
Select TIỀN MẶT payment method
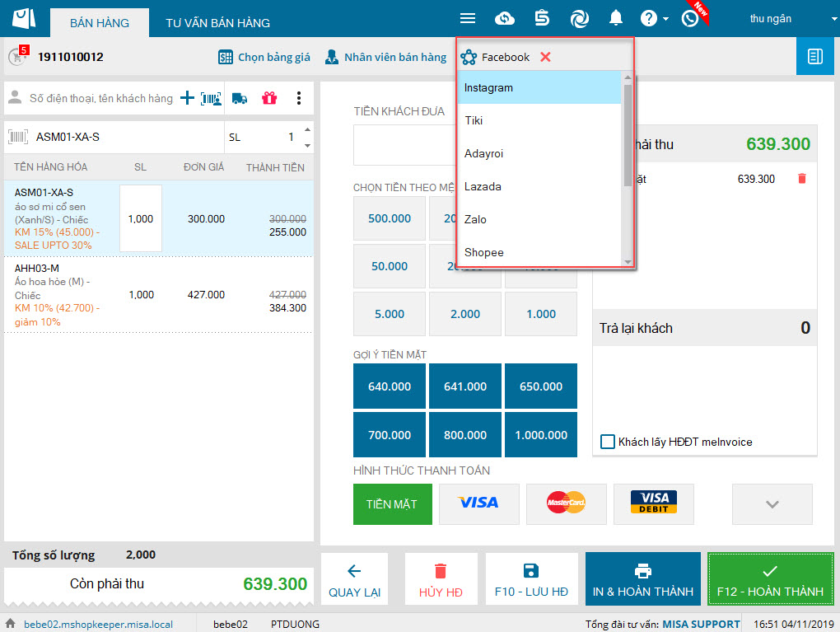click(393, 504)
